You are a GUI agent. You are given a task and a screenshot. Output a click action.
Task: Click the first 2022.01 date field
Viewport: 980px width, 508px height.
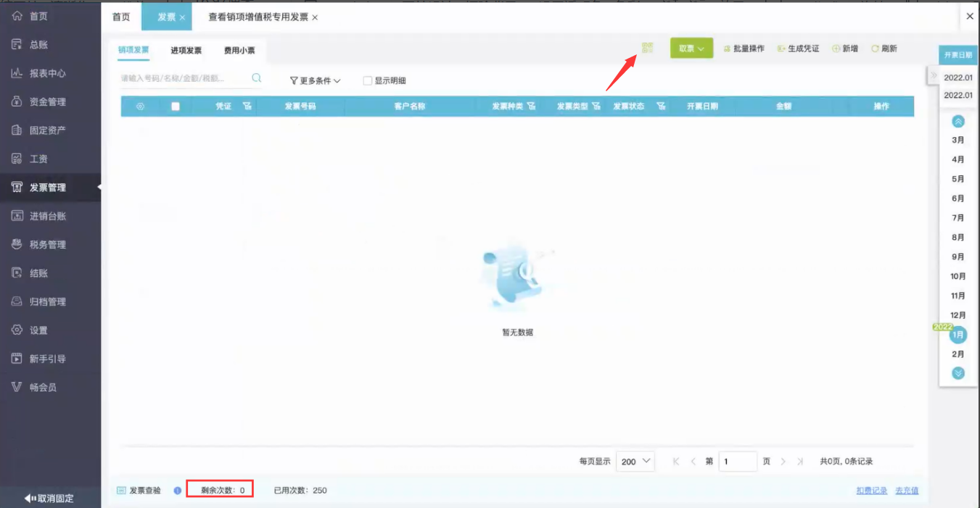[958, 78]
